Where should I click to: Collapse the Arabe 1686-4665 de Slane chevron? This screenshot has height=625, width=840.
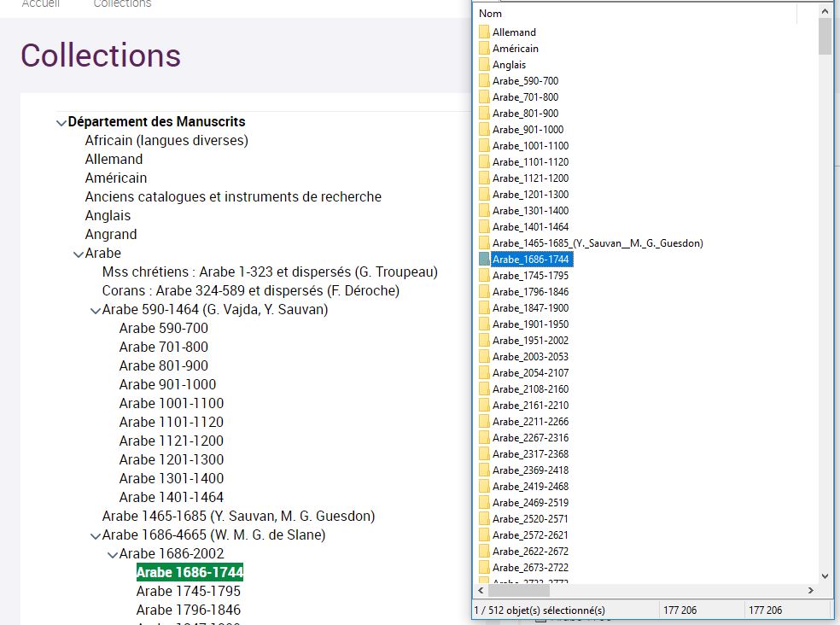(96, 535)
